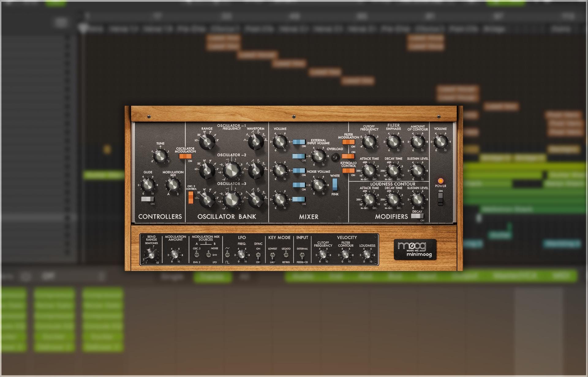
Task: Click the 'OSCILLATOR BANK' section label
Action: [227, 217]
